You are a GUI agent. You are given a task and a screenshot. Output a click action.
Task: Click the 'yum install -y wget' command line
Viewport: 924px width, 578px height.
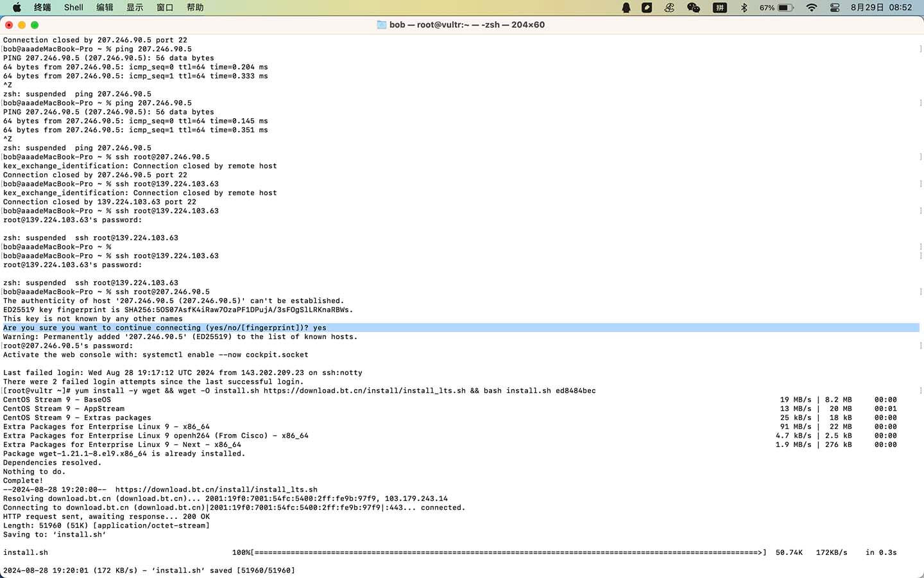point(299,390)
